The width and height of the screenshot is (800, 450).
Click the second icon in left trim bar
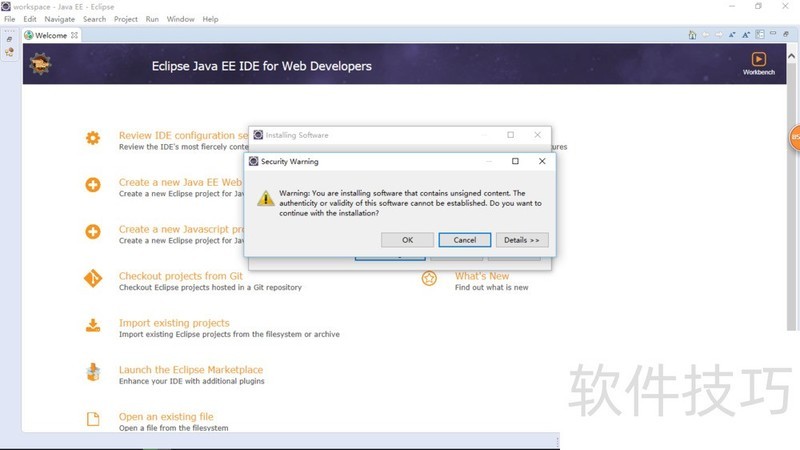[9, 52]
